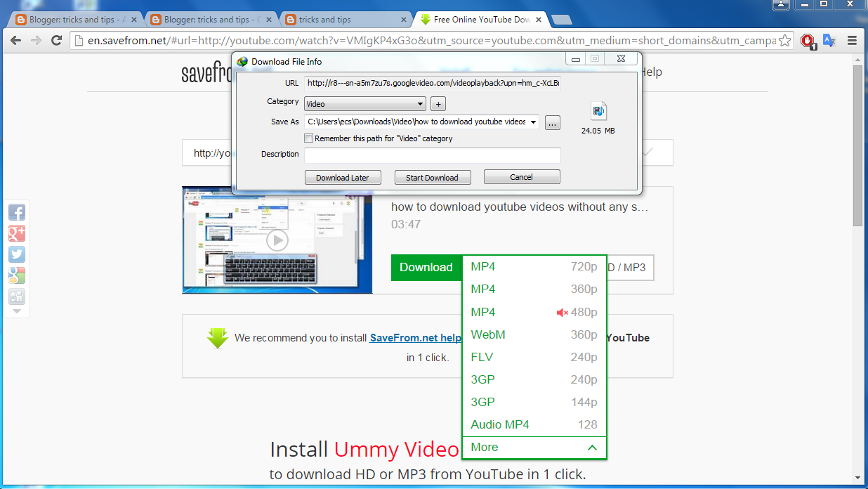Collapse the format list with More

(534, 448)
